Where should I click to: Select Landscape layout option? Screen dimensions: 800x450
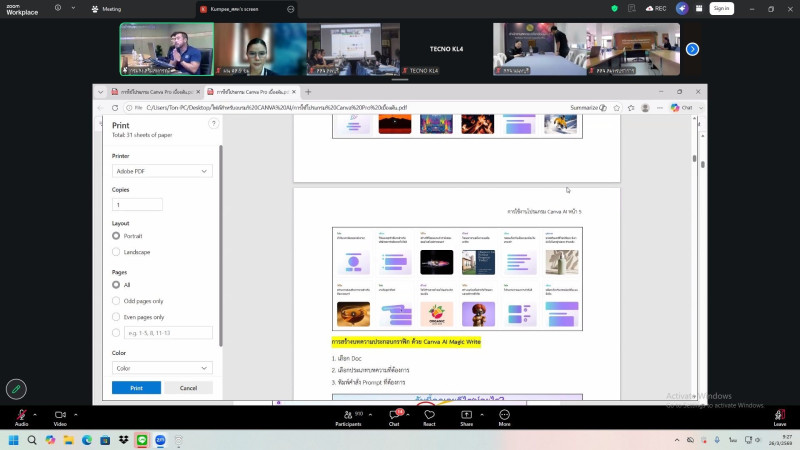tap(116, 252)
